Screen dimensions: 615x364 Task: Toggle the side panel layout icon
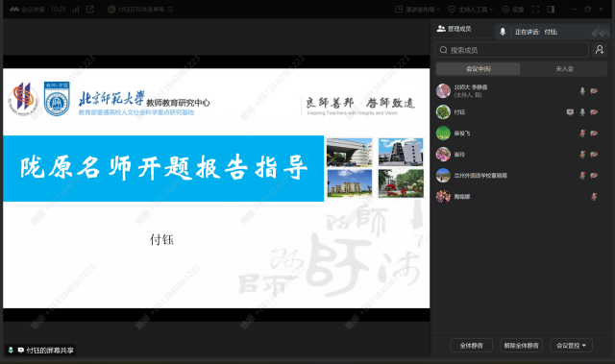tap(551, 10)
